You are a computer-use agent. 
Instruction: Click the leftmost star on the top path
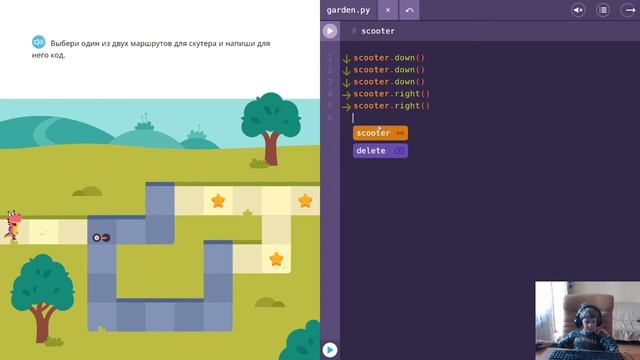(x=218, y=200)
